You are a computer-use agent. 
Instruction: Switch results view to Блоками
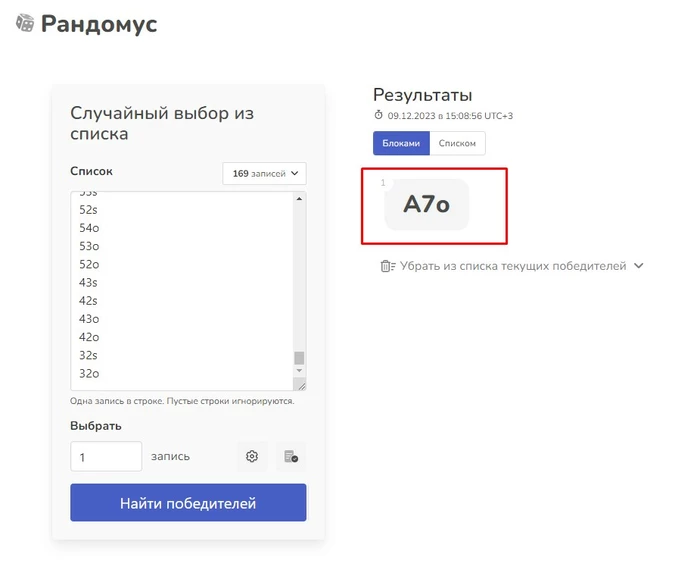click(401, 143)
